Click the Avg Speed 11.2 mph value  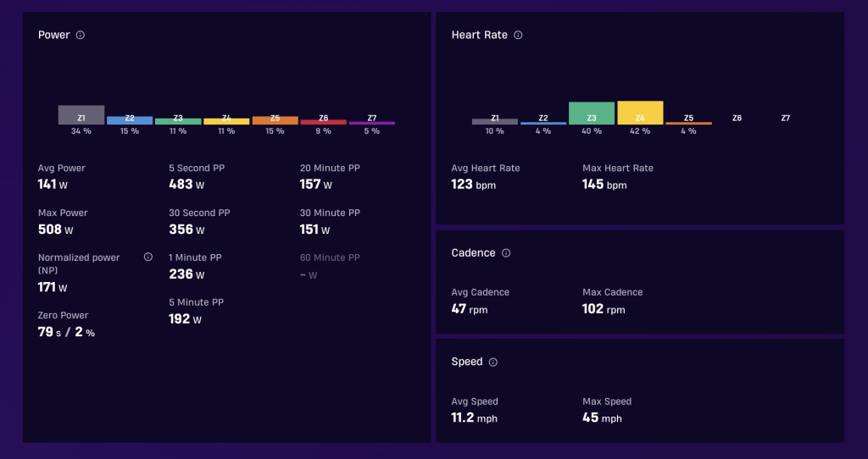pyautogui.click(x=475, y=418)
